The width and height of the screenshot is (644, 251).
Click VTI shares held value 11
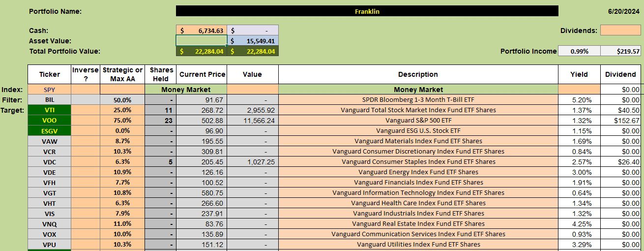pos(161,110)
